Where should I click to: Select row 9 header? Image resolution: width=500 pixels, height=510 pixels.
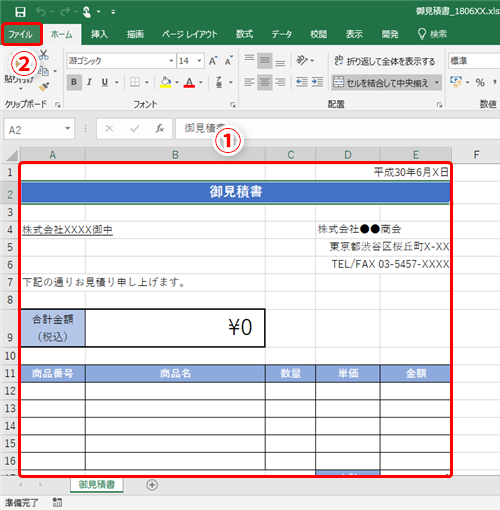[10, 329]
